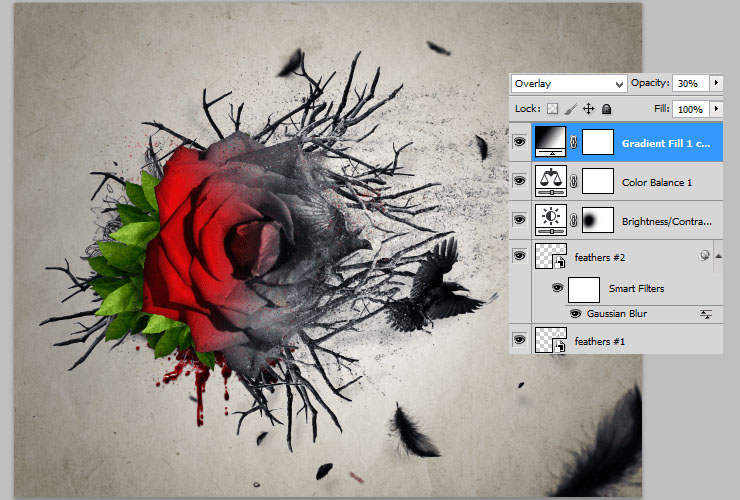The image size is (740, 500).
Task: Select the Brightness/Contrast layer mask thumbnail
Action: pos(597,219)
